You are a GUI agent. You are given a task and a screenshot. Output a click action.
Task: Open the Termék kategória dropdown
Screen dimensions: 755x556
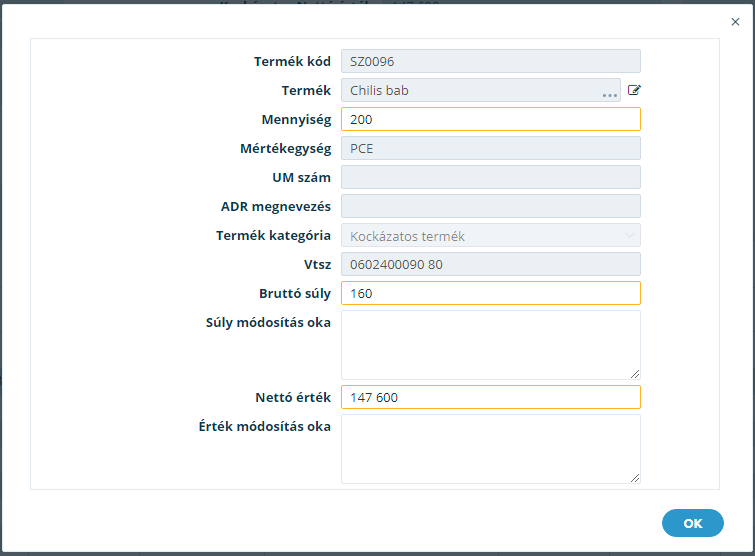click(x=491, y=235)
